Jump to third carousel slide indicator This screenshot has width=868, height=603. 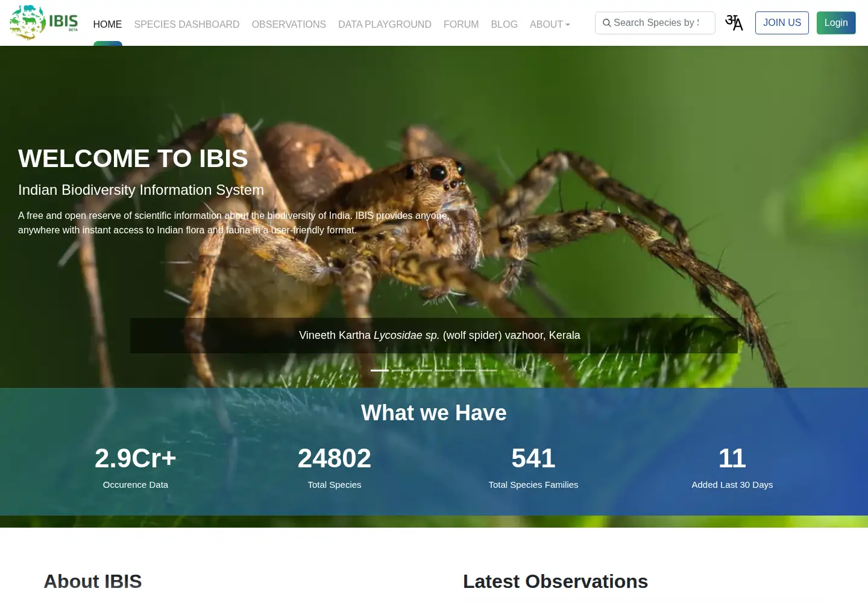pos(423,370)
